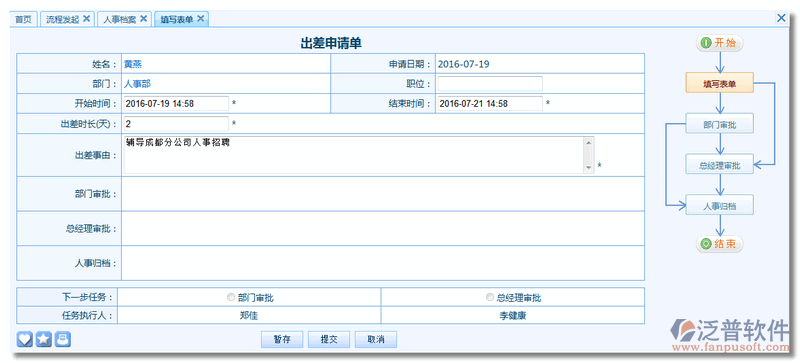Click the 职位 input field
The height and width of the screenshot is (363, 800).
(x=490, y=84)
